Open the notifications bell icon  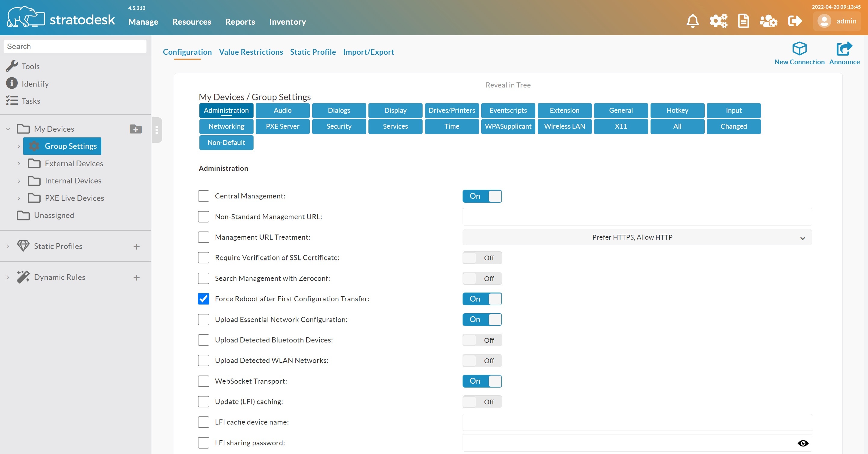(x=692, y=21)
